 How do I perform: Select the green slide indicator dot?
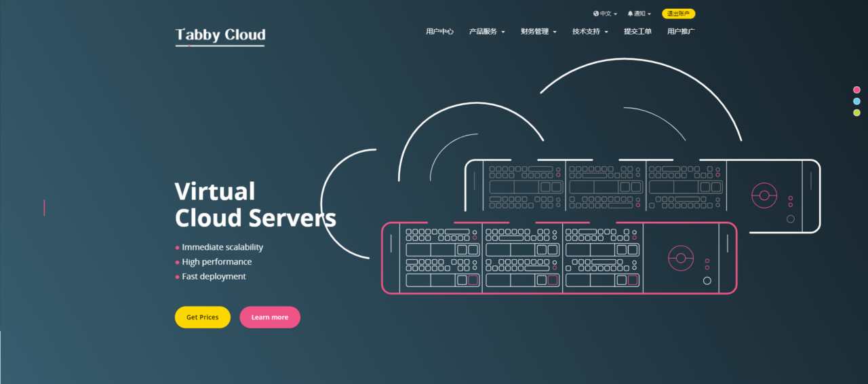856,113
